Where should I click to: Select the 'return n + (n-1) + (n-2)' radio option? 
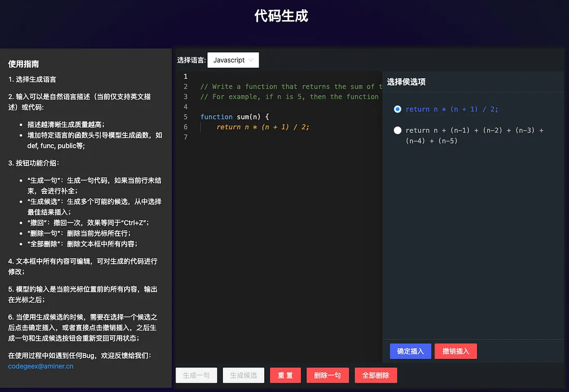point(398,130)
